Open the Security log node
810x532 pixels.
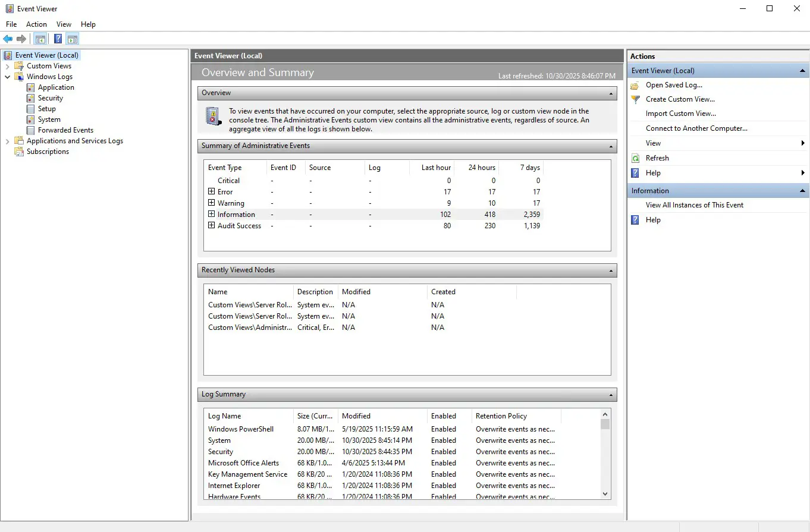50,98
